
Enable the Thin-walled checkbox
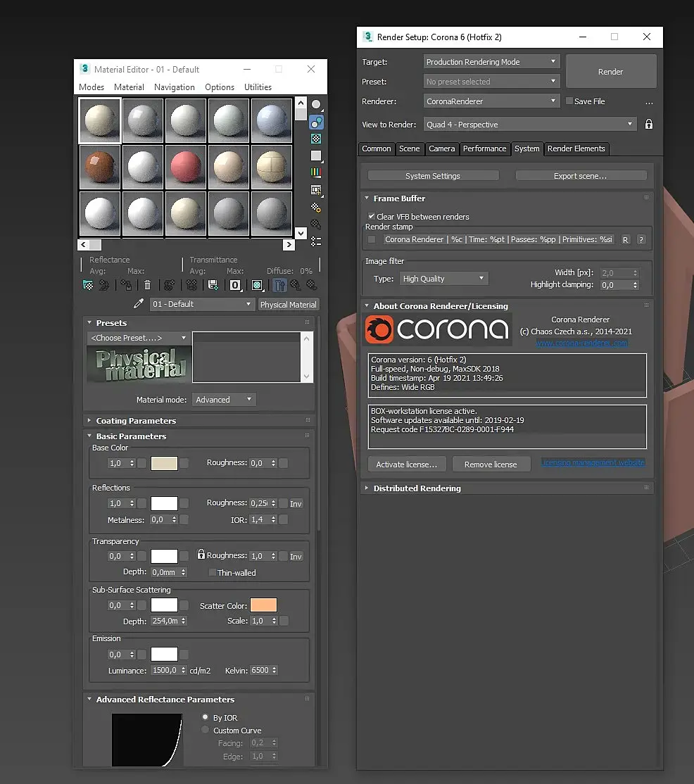[x=212, y=572]
